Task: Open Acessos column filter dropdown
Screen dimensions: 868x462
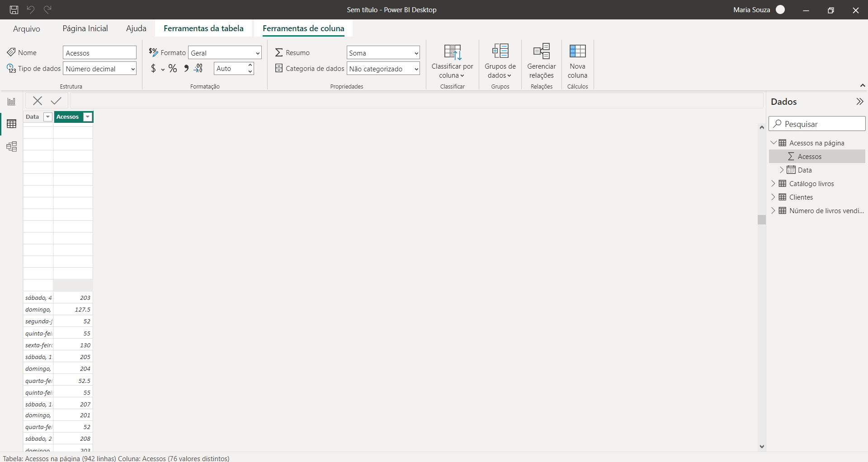Action: [88, 117]
